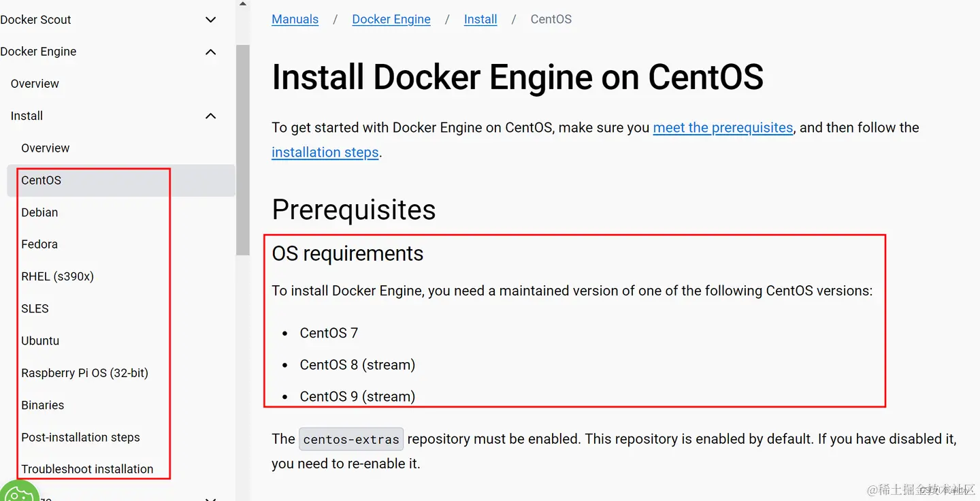Open the Install Overview sidebar item

point(45,148)
